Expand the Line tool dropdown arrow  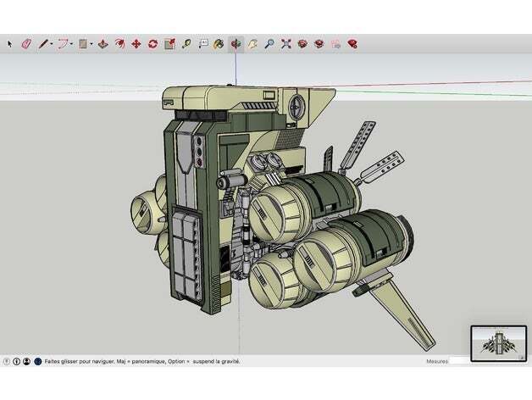(53, 44)
